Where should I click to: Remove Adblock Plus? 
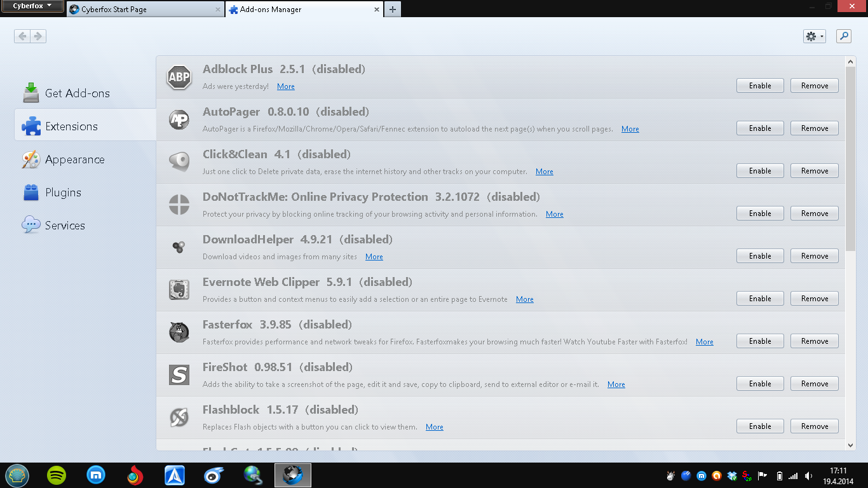[815, 86]
